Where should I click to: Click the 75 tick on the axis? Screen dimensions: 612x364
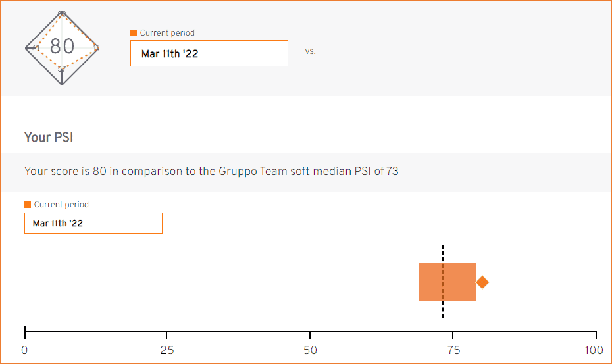[x=453, y=334]
